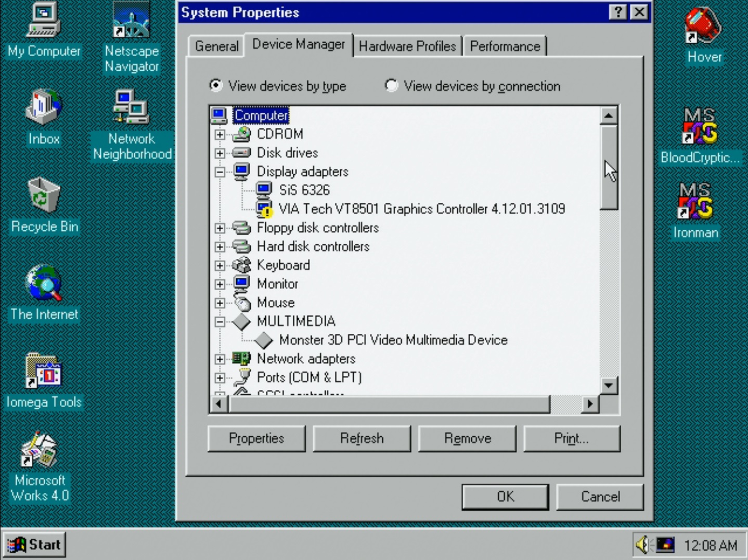
Task: Switch to the Performance tab
Action: 505,46
